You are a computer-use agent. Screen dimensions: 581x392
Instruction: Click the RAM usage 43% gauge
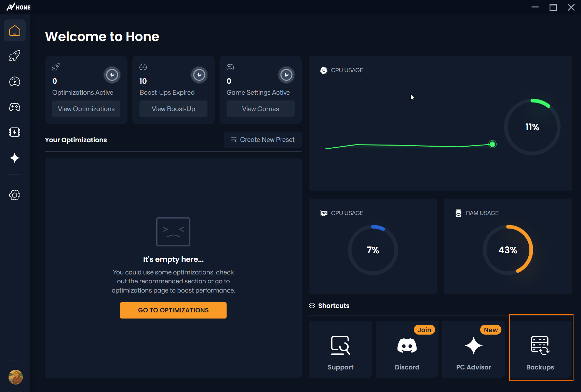point(508,250)
